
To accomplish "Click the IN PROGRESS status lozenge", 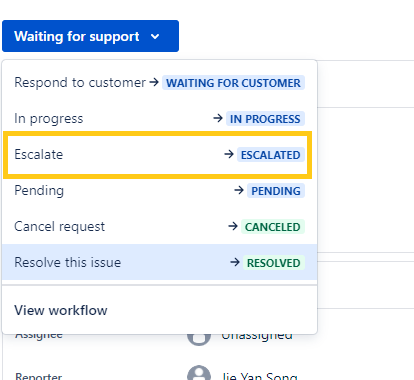I will tap(265, 119).
